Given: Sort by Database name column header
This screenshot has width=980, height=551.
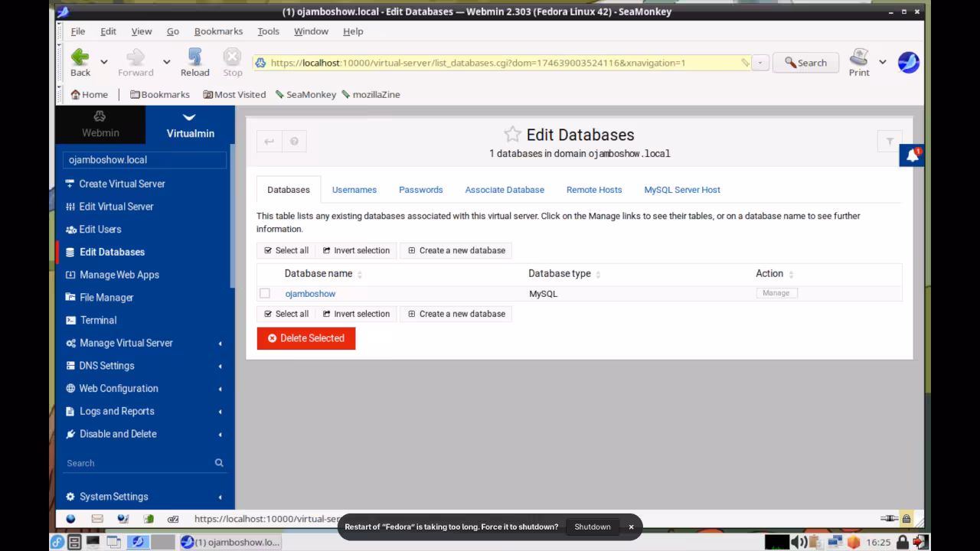Looking at the screenshot, I should pyautogui.click(x=318, y=274).
